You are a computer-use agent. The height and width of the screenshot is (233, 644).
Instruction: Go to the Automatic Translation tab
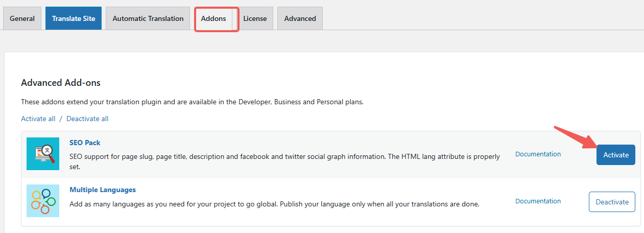coord(148,18)
